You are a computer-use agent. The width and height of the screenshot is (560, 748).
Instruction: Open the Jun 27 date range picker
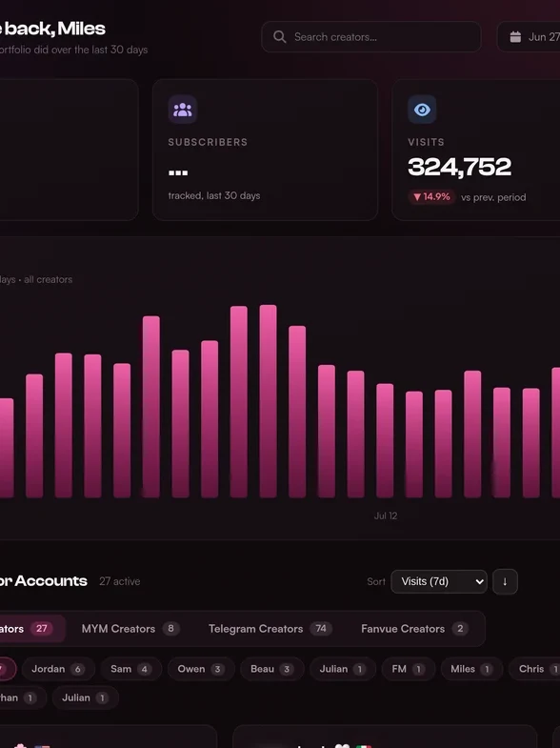point(529,37)
